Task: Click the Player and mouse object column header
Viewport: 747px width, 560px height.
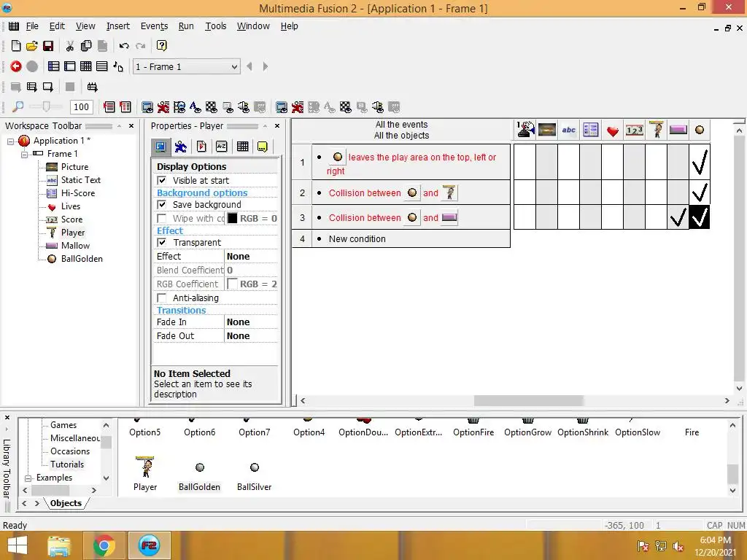Action: click(x=525, y=130)
